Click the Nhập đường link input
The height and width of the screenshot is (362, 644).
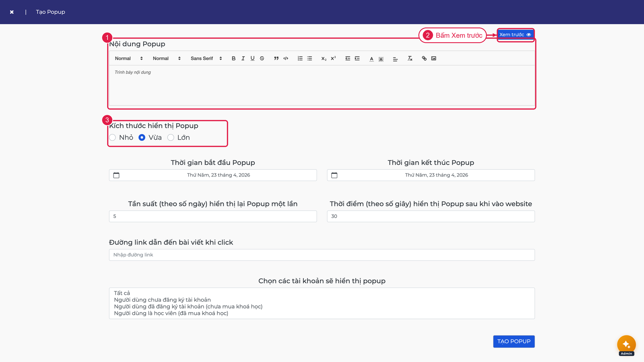[x=322, y=255]
